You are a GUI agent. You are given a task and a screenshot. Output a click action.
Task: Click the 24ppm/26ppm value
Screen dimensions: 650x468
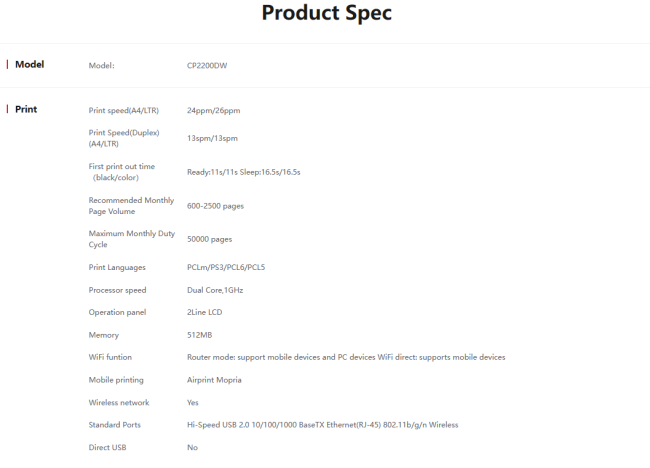point(213,110)
